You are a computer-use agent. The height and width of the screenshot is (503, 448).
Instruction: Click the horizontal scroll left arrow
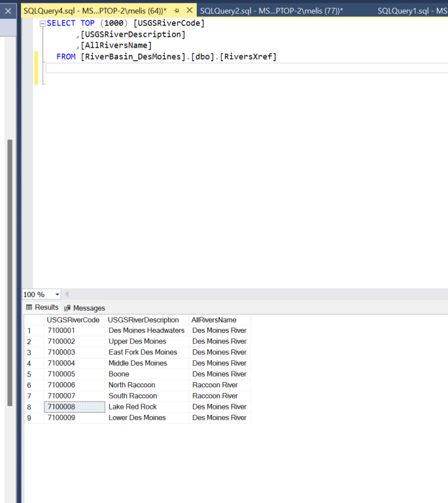click(x=67, y=294)
